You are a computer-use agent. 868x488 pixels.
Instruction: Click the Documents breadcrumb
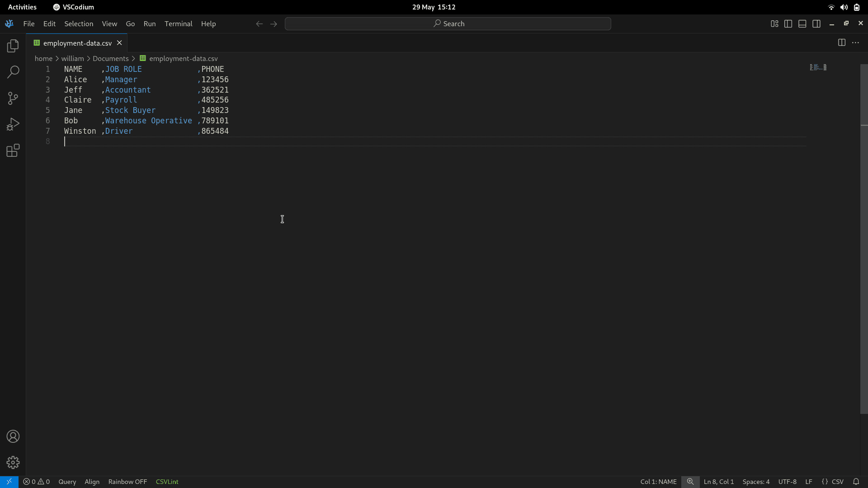[111, 58]
